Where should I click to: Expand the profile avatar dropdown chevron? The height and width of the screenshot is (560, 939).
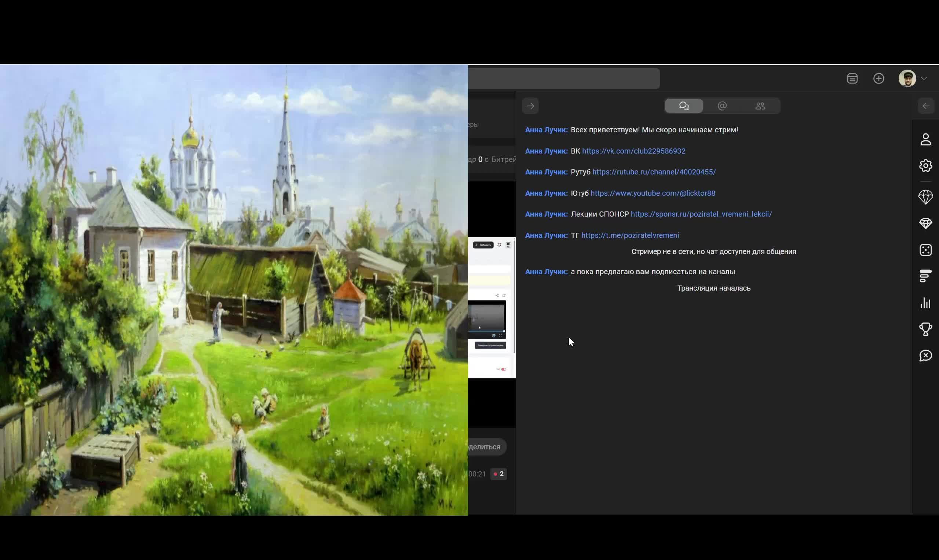[924, 78]
